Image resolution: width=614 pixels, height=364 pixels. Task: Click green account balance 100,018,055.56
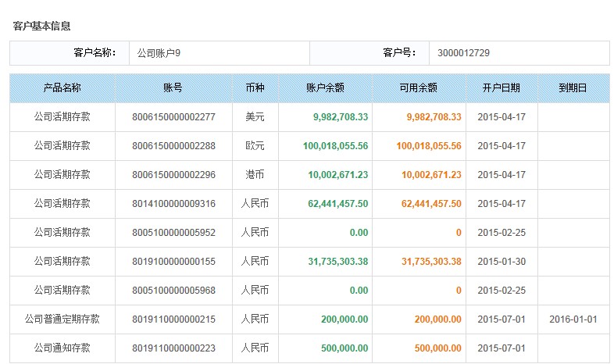tap(336, 146)
